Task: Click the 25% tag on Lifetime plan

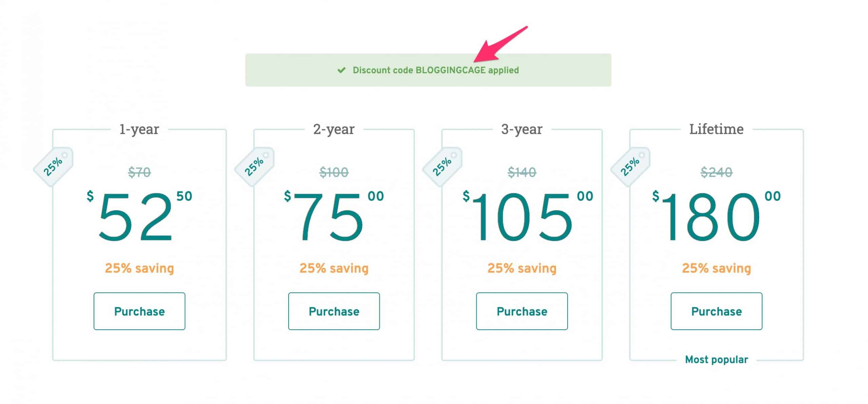Action: [x=631, y=167]
